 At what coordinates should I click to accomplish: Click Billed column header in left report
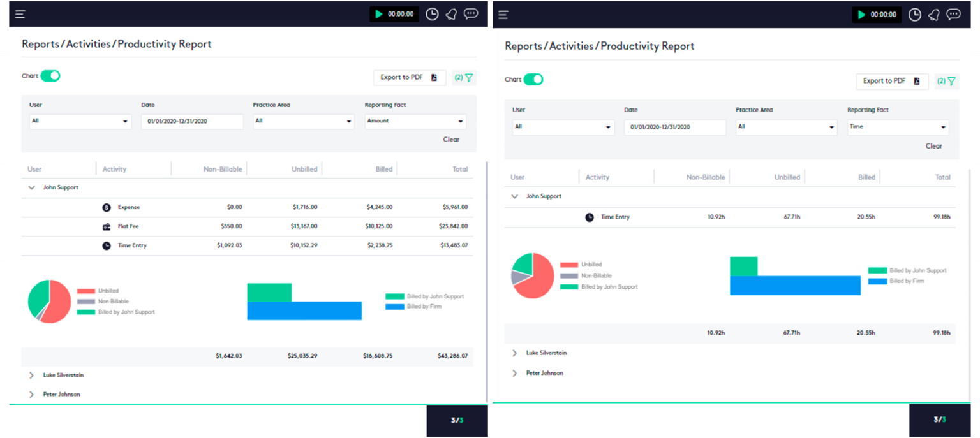tap(384, 170)
